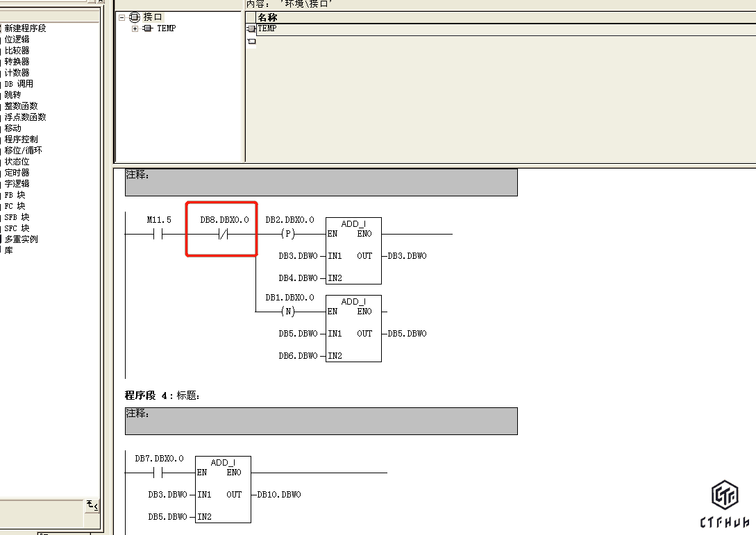
Task: Click the DB10.DBW0 output operand
Action: click(x=279, y=495)
